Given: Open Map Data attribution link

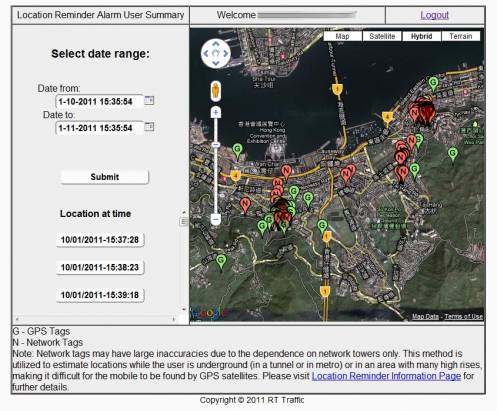Looking at the screenshot, I should 425,316.
